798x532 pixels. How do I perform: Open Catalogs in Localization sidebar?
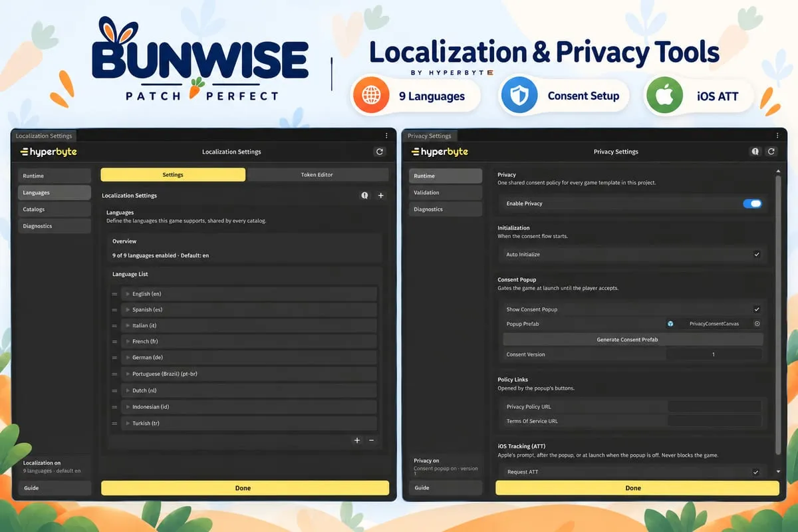click(55, 209)
